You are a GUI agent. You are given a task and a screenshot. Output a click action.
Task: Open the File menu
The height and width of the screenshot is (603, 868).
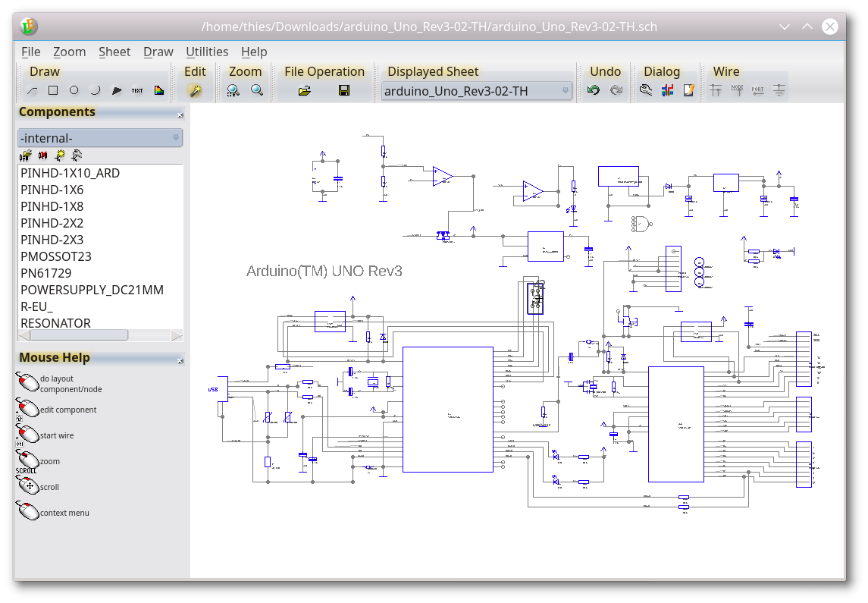31,52
